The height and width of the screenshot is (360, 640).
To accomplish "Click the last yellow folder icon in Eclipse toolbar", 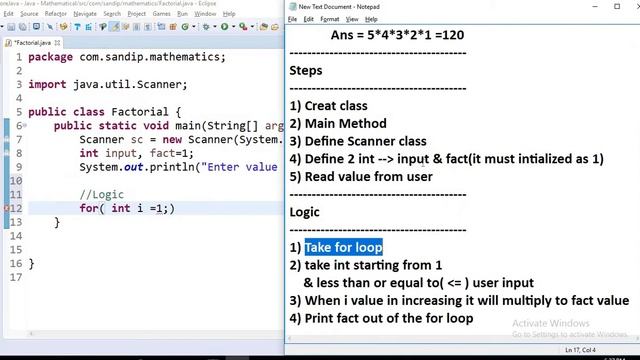I will click(275, 27).
